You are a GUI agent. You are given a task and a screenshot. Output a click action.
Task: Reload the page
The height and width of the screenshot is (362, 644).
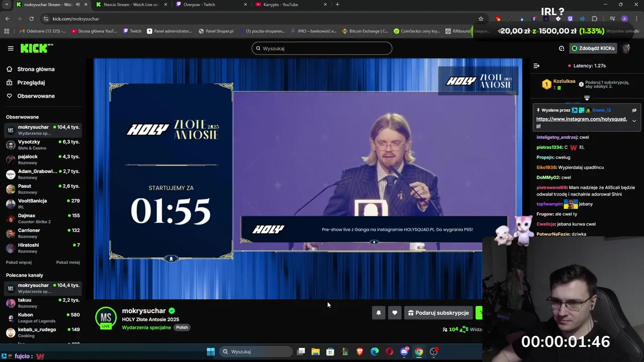tap(31, 19)
